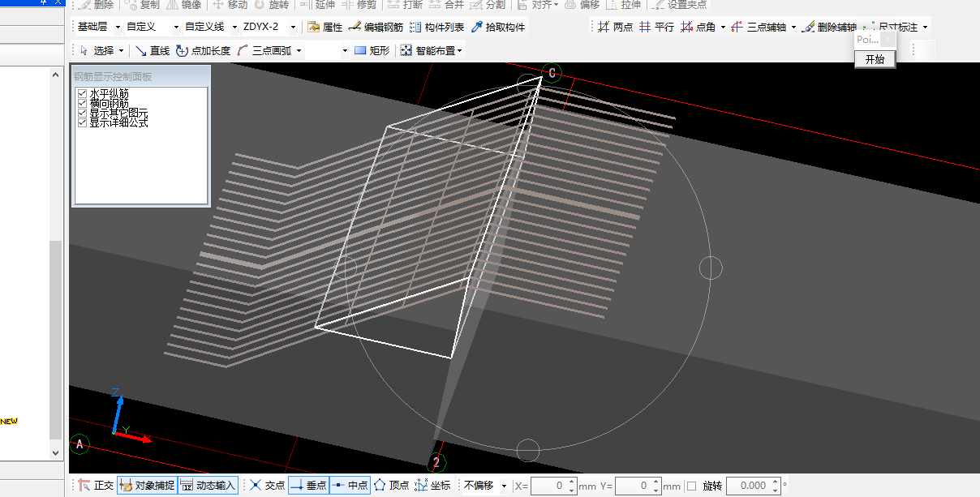
Task: Toggle 坐标 coordinate snap
Action: point(432,486)
